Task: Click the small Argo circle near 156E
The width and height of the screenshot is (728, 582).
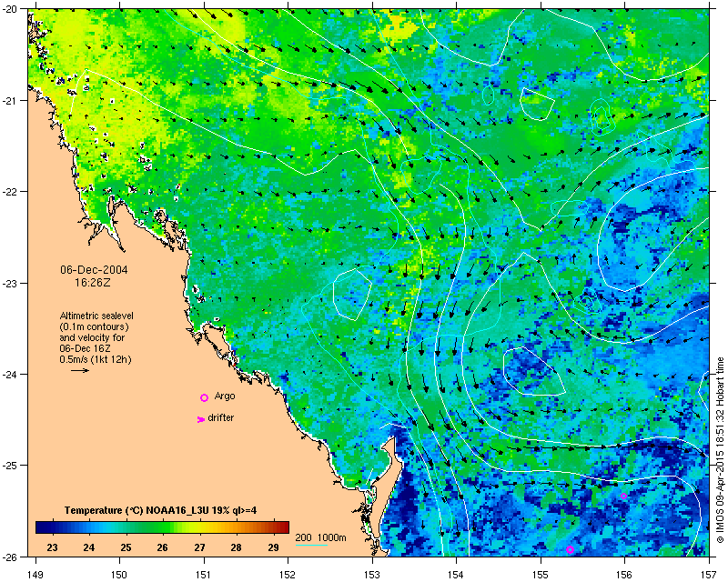Action: point(623,496)
